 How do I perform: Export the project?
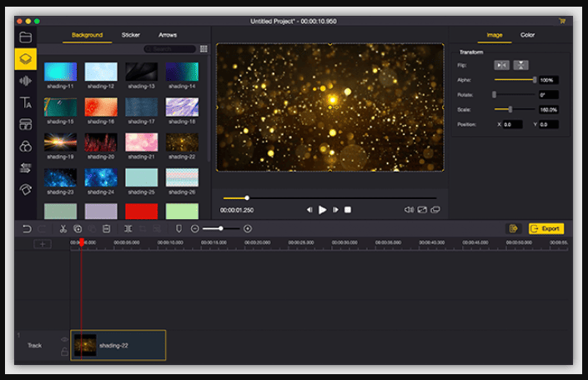[x=546, y=228]
